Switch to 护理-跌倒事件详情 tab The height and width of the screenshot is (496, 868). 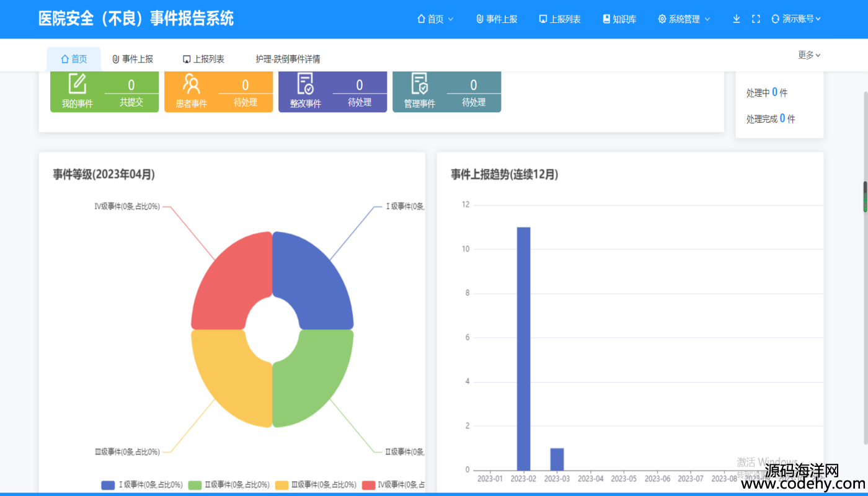(x=288, y=59)
